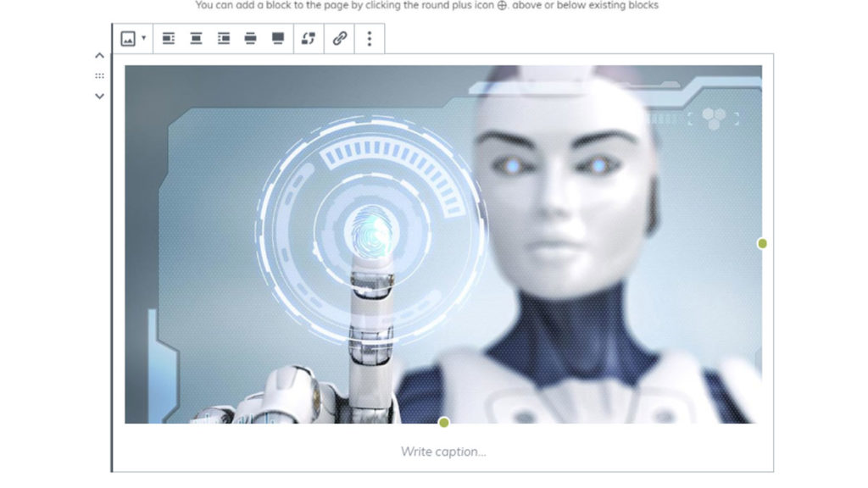Click the bottom green resize handle
Image resolution: width=868 pixels, height=488 pixels.
coord(443,422)
